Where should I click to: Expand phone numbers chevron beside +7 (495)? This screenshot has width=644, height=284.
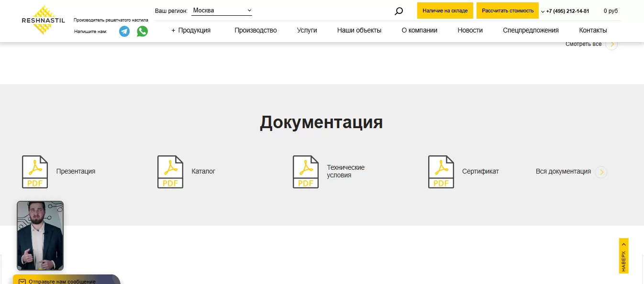(x=543, y=11)
